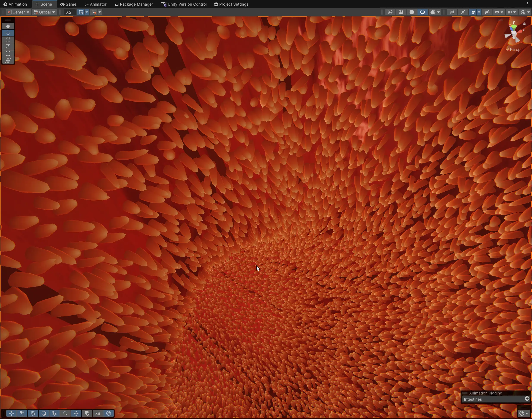Screen dimensions: 532x419
Task: Select the Hand view tool
Action: coord(8,26)
